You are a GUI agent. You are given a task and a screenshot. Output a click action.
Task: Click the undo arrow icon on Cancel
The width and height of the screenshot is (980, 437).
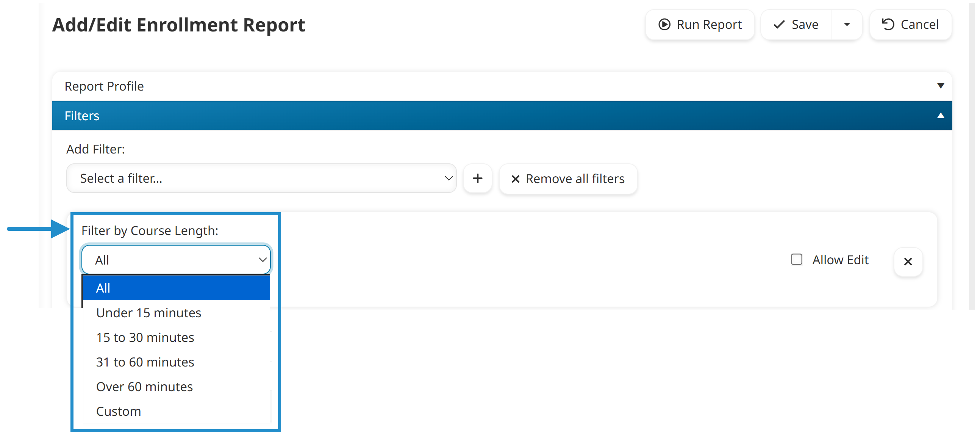[888, 24]
